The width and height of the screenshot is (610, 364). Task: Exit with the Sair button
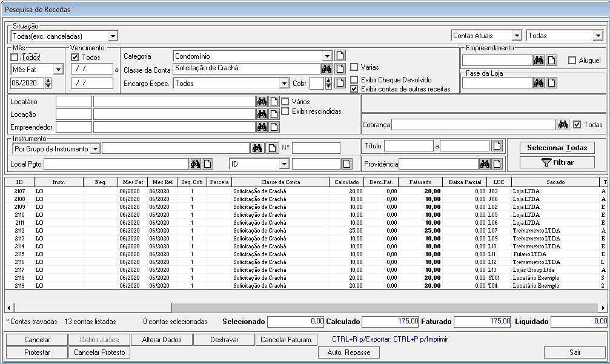point(575,352)
